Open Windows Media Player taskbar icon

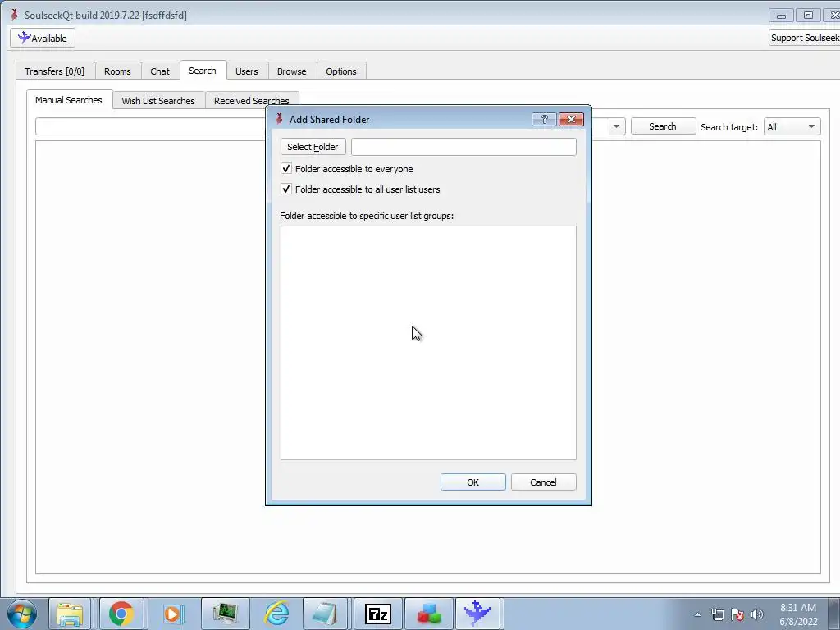(x=172, y=614)
